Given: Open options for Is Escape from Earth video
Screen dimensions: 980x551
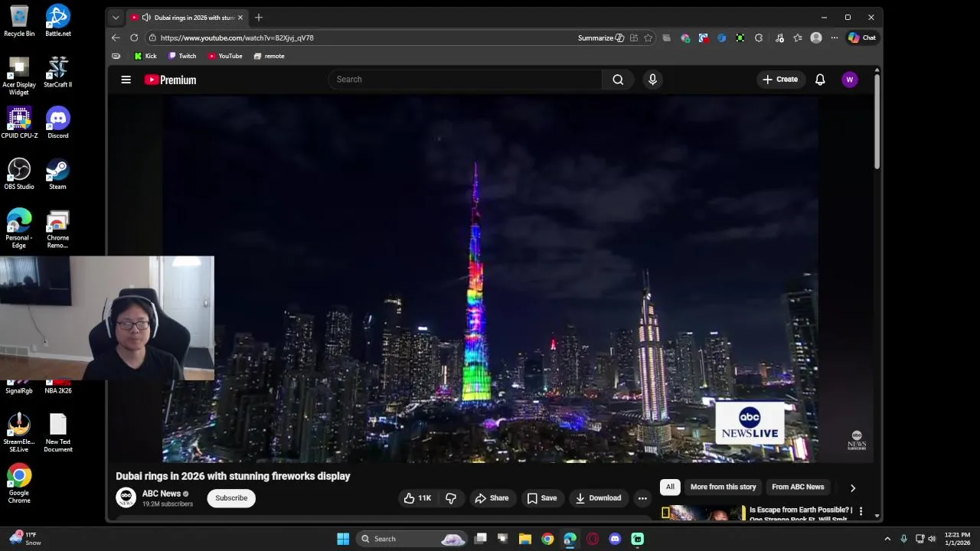Looking at the screenshot, I should point(861,511).
